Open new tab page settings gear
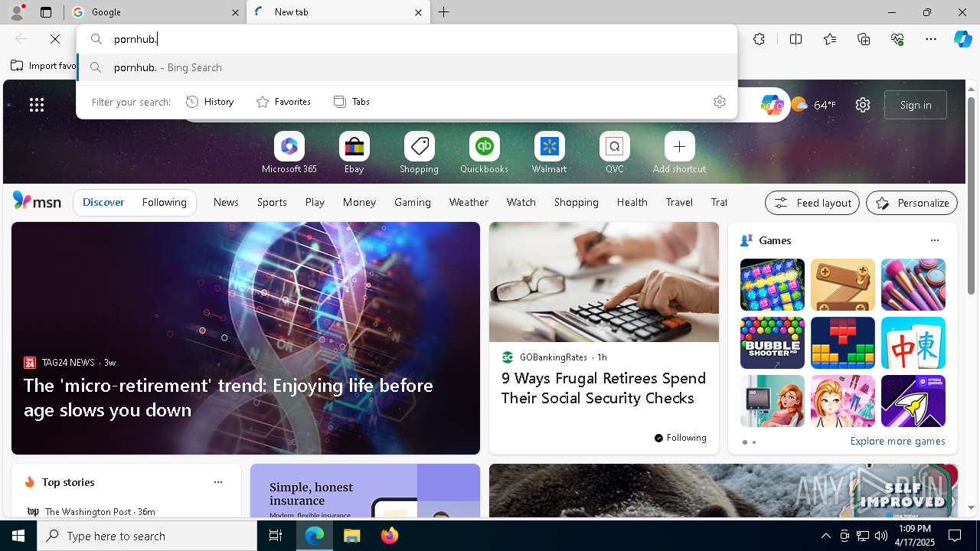The image size is (980, 551). (863, 105)
